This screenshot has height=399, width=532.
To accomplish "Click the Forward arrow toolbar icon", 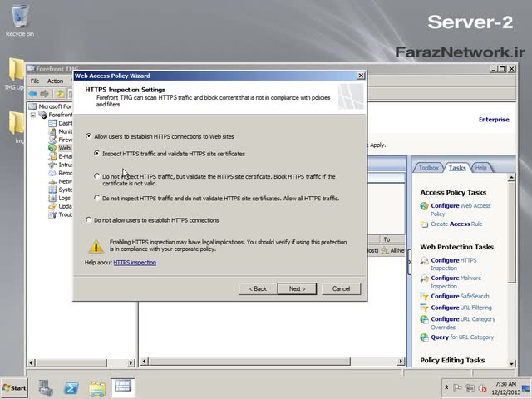I will coord(44,94).
